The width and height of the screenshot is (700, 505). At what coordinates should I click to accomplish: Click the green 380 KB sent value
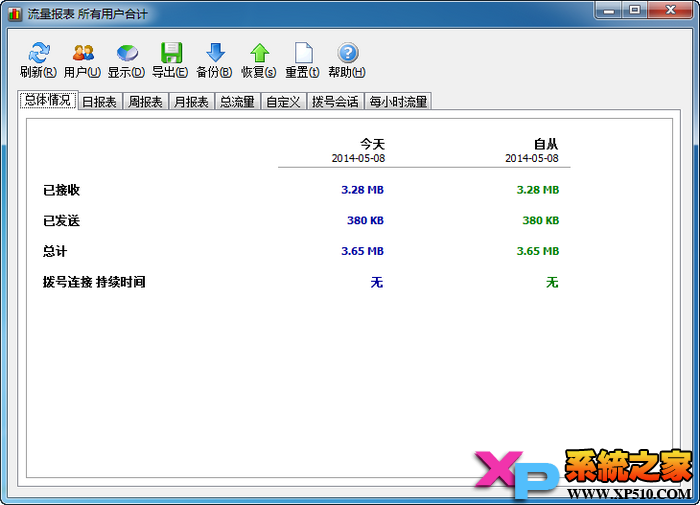point(541,220)
